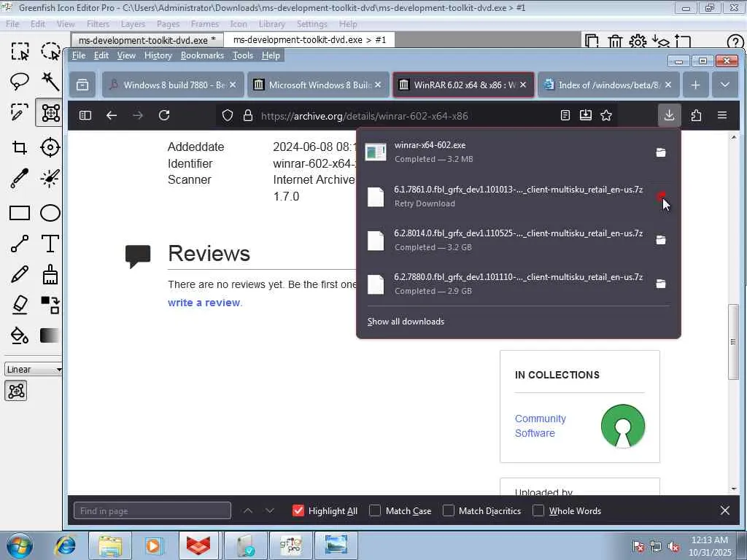
Task: Enable Match Diacritics option
Action: pyautogui.click(x=449, y=510)
